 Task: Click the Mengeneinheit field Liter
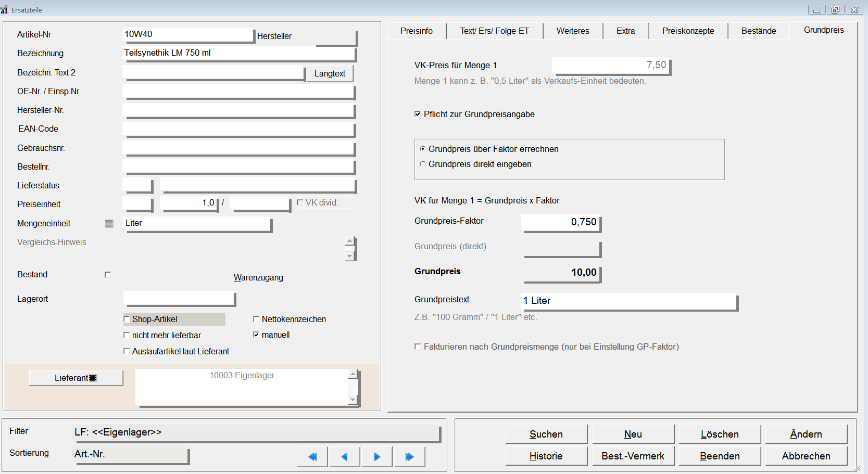(197, 224)
